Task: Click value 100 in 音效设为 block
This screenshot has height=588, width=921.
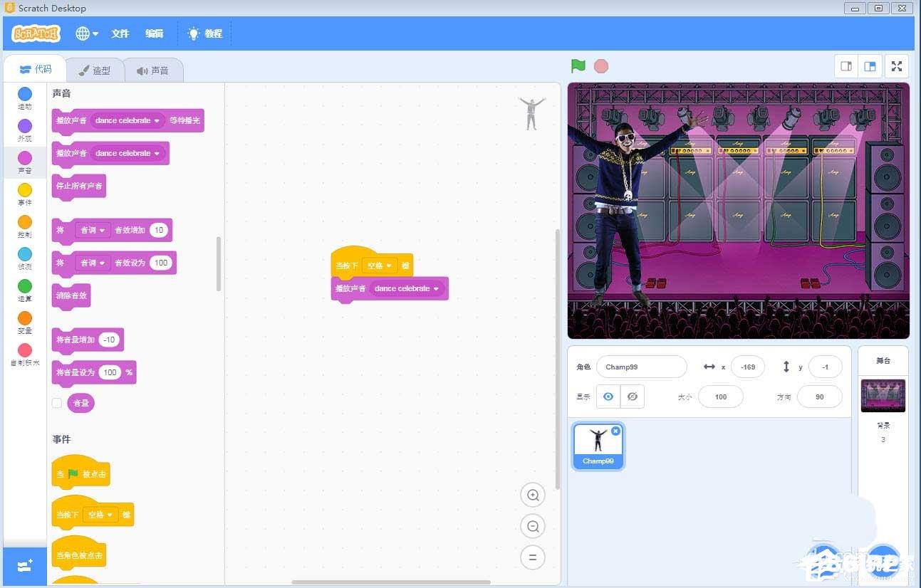Action: click(161, 263)
